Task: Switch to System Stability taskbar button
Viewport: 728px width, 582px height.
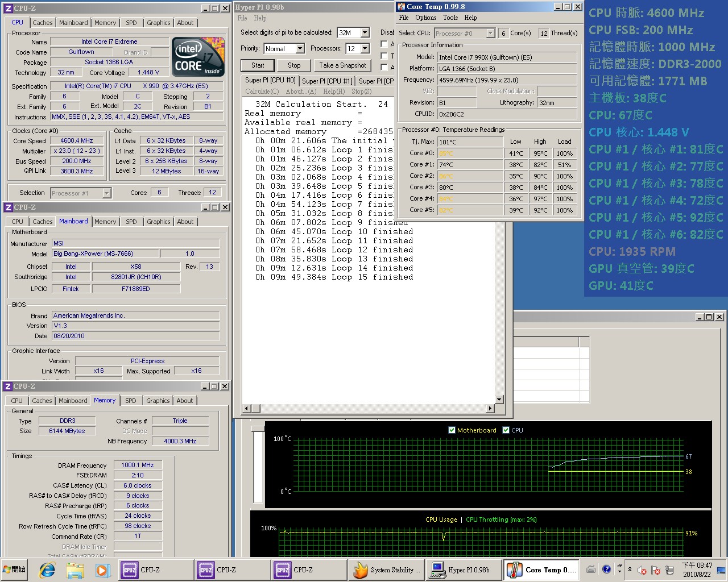Action: [x=386, y=569]
